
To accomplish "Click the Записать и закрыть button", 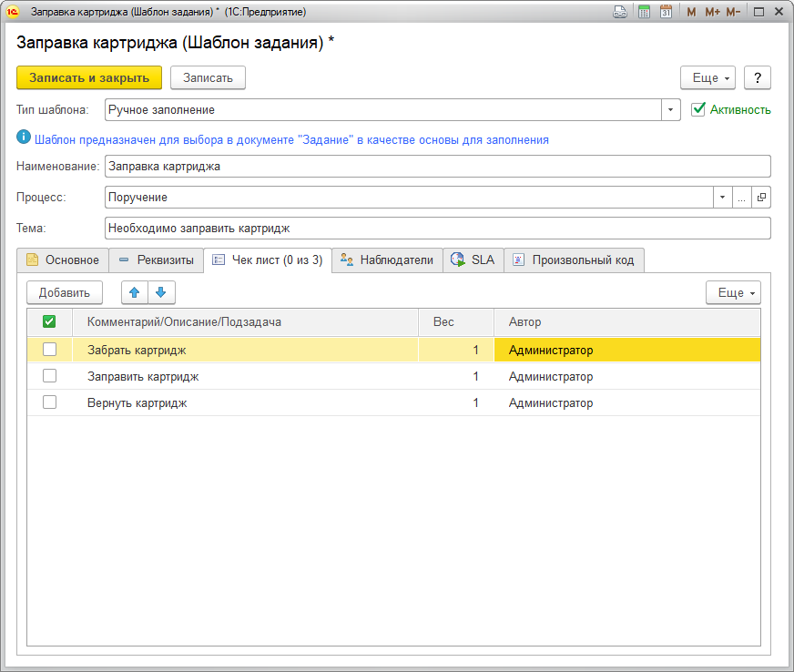I will pyautogui.click(x=89, y=78).
